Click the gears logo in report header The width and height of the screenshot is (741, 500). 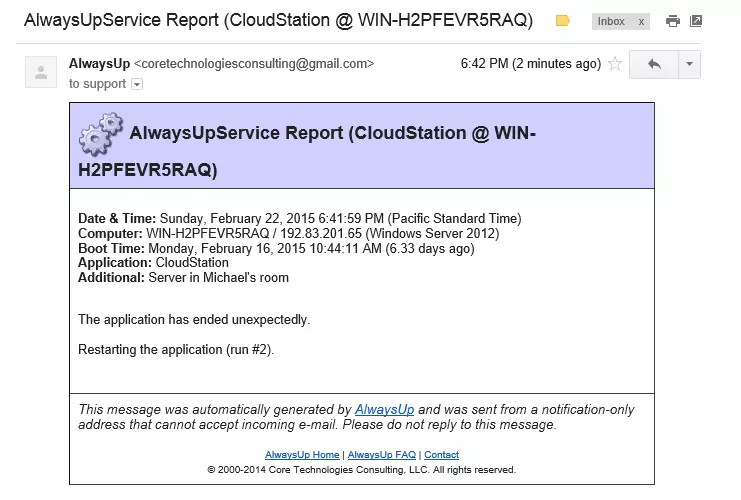point(101,134)
